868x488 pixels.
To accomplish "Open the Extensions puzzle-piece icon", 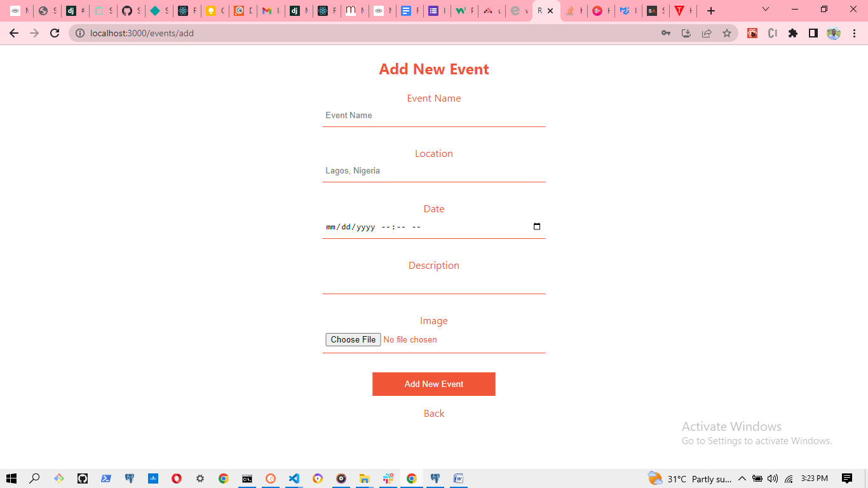I will click(793, 33).
